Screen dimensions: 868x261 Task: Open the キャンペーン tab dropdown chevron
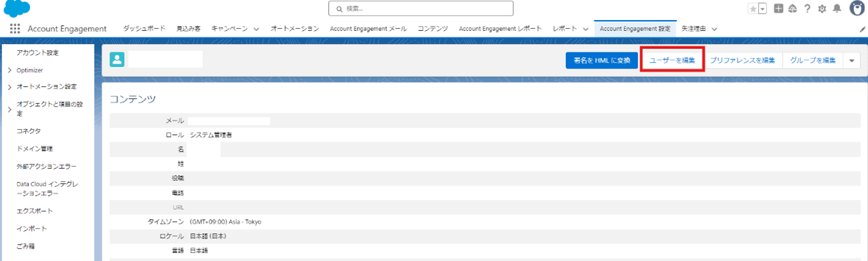(256, 29)
